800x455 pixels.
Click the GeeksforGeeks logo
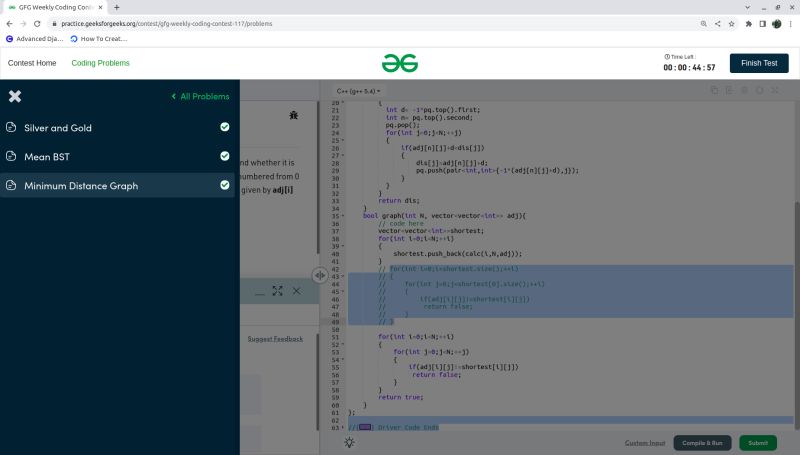coord(399,63)
